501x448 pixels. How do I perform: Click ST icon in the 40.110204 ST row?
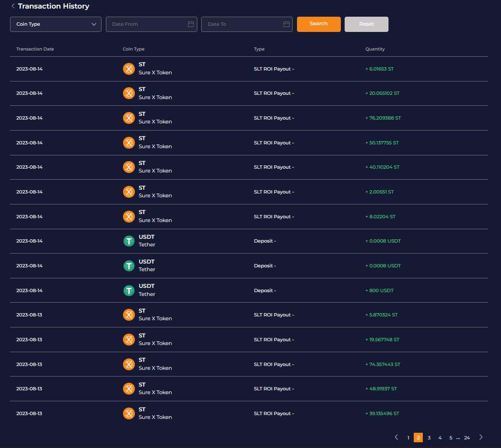click(129, 167)
